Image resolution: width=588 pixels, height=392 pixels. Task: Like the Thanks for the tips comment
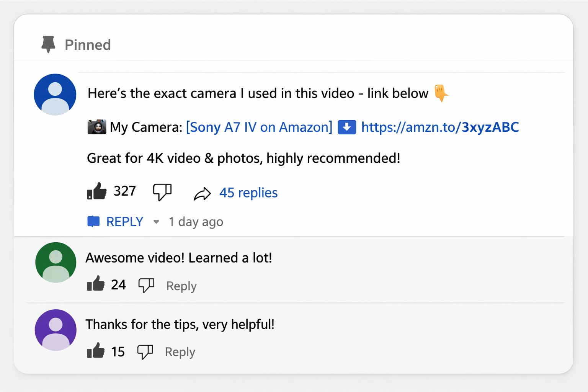click(x=96, y=351)
